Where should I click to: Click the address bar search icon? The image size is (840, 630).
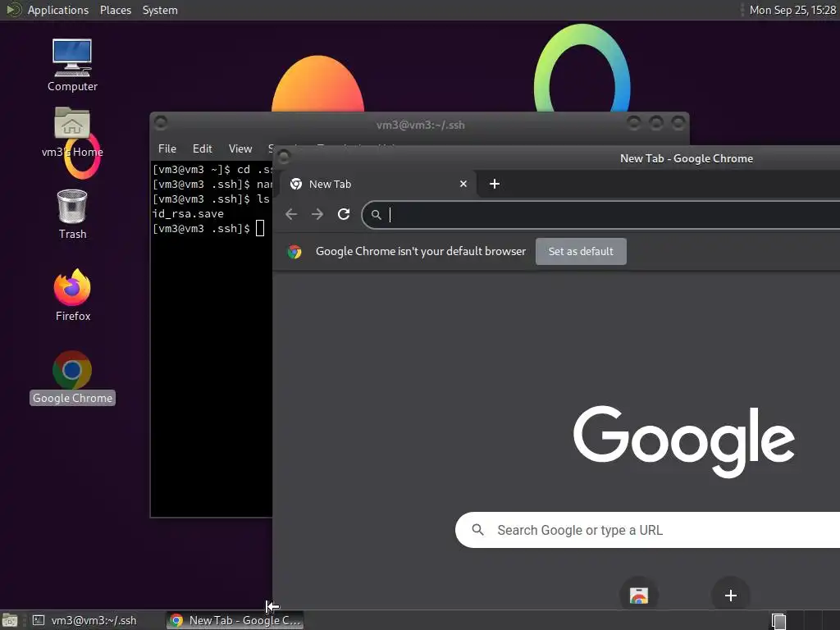(x=377, y=215)
